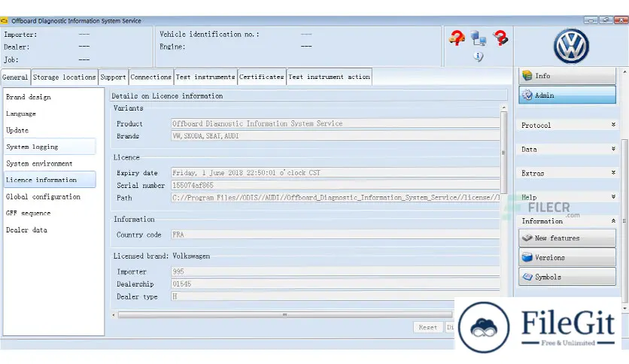Screen dimensions: 629x364
Task: Click the horizontal scrollbar of details panel
Action: pyautogui.click(x=285, y=315)
